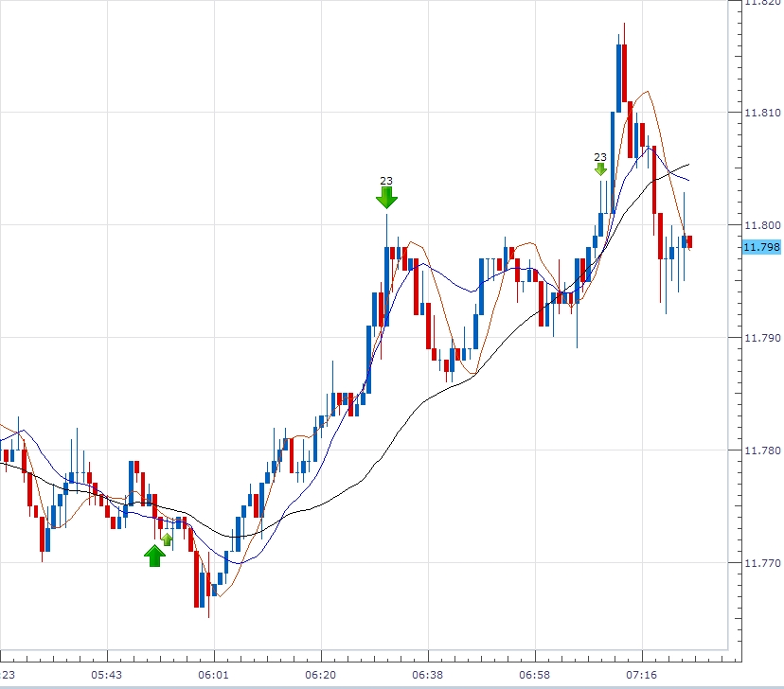Click the 06:58 time axis label
This screenshot has width=784, height=689.
(534, 675)
